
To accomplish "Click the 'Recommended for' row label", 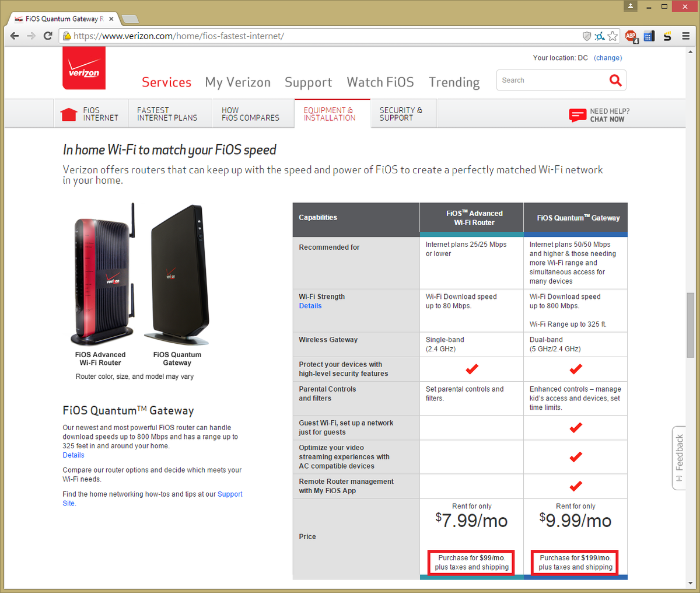I will coord(329,247).
